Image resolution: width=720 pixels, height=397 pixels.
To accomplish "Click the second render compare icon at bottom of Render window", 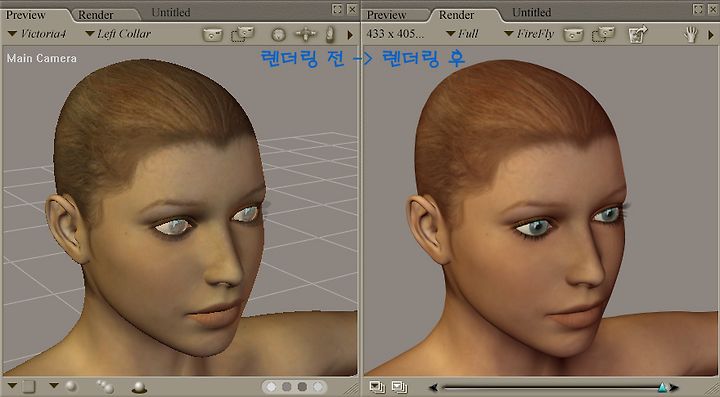I will [400, 387].
